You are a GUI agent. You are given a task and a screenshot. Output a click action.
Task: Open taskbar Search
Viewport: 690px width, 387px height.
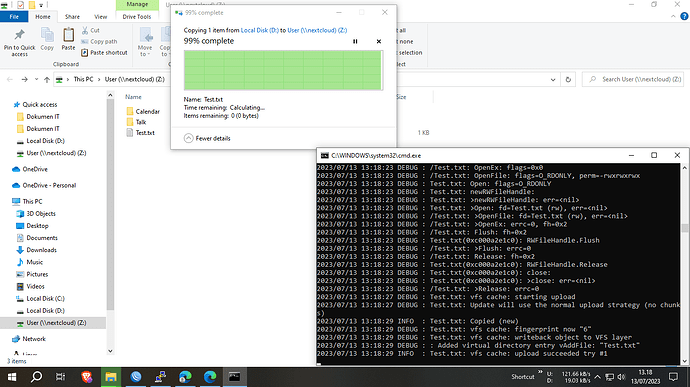click(37, 377)
